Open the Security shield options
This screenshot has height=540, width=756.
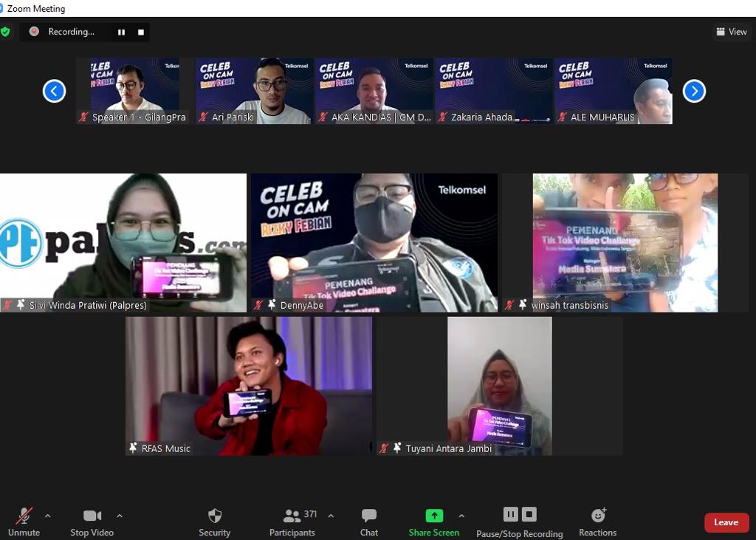214,516
